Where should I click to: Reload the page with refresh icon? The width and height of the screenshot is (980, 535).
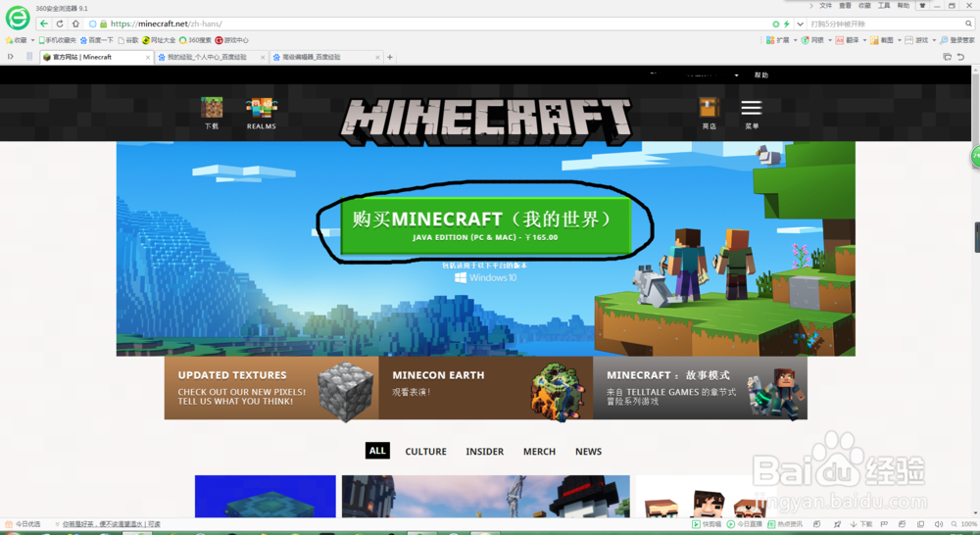60,24
